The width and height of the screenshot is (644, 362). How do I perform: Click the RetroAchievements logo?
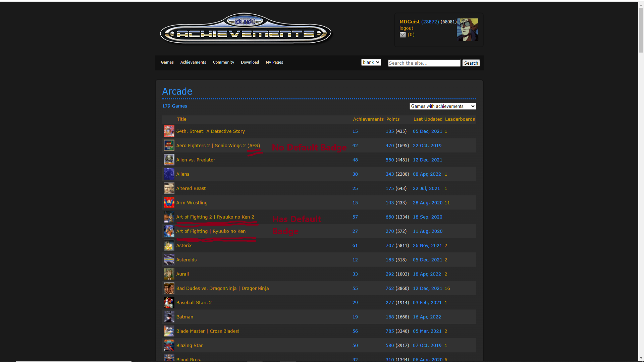(246, 29)
